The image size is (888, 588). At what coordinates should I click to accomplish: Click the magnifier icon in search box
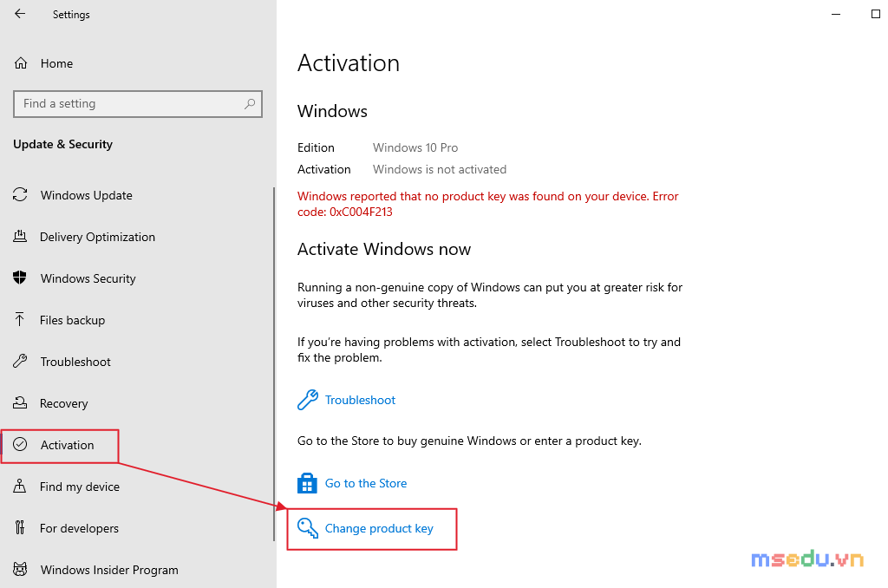point(250,104)
